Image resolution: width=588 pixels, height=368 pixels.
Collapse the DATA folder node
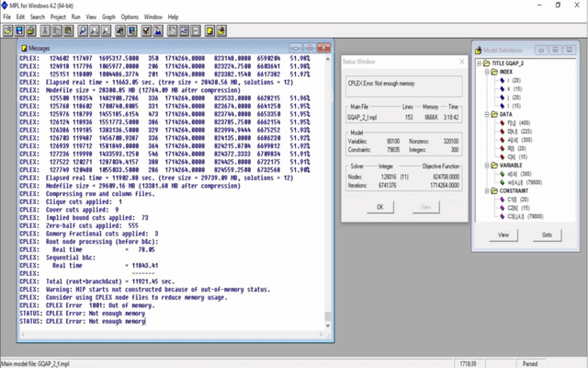[485, 113]
